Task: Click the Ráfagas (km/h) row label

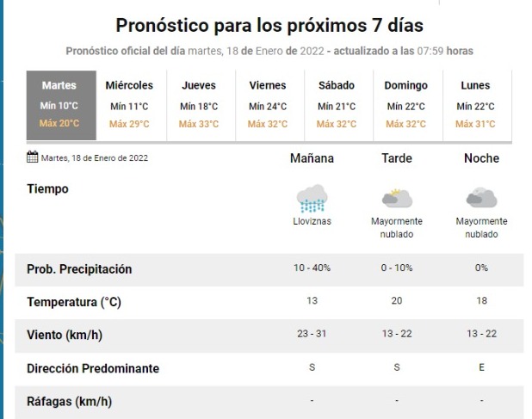Action: coord(69,402)
